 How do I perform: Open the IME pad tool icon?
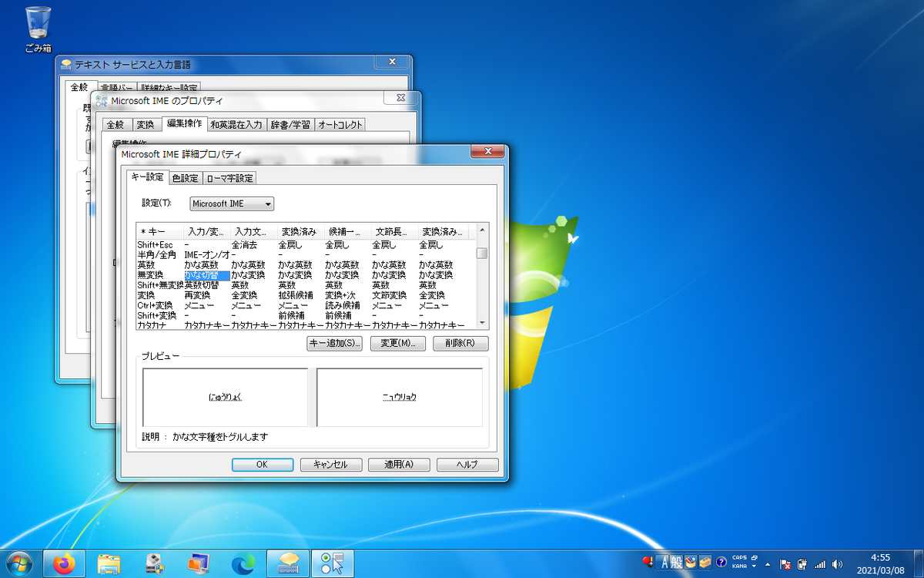[x=691, y=563]
